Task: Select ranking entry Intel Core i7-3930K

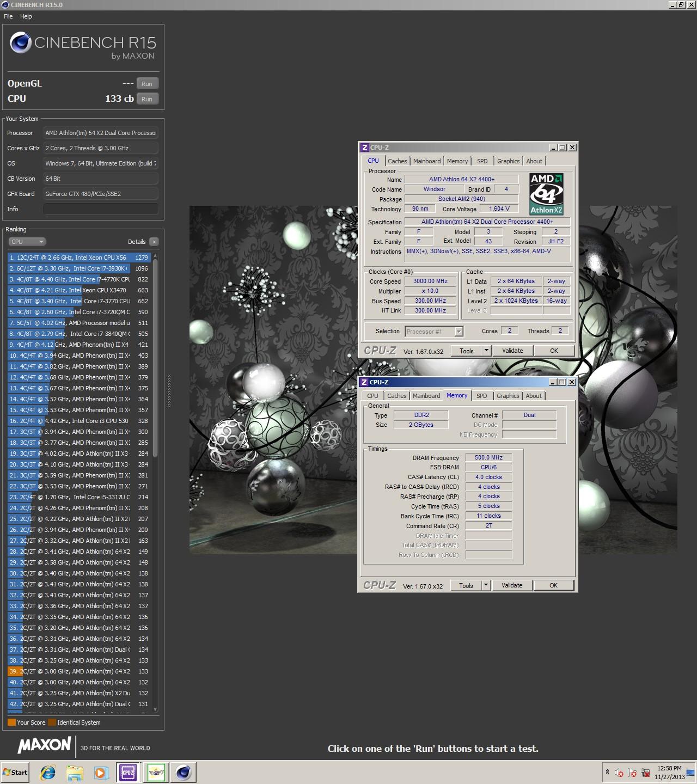Action: 79,268
